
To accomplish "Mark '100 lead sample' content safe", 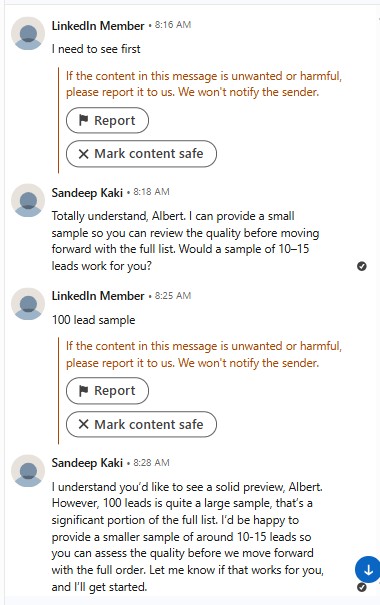I will point(141,424).
